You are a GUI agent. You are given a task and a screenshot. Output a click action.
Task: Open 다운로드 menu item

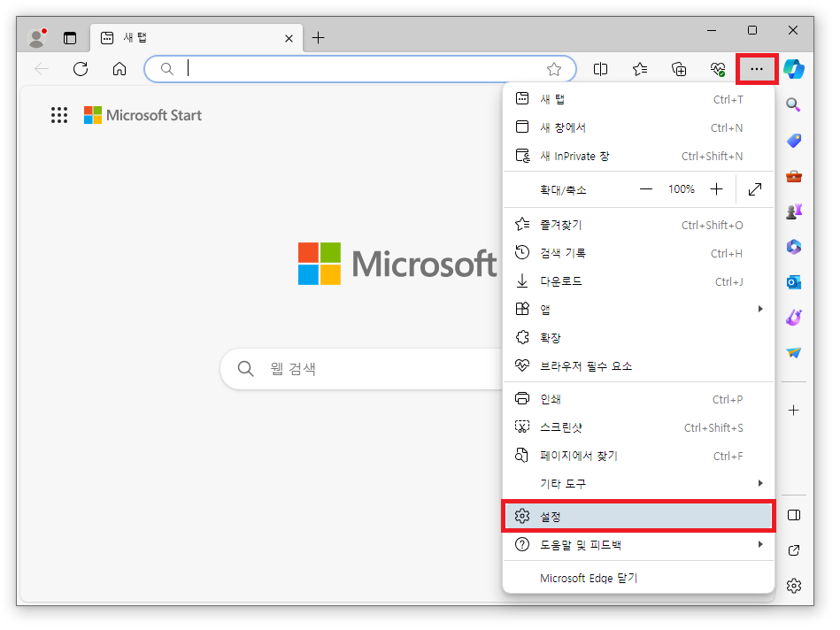tap(638, 281)
